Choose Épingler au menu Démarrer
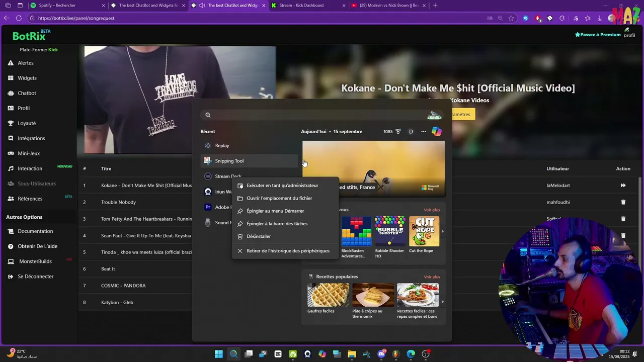644x362 pixels. (x=275, y=211)
